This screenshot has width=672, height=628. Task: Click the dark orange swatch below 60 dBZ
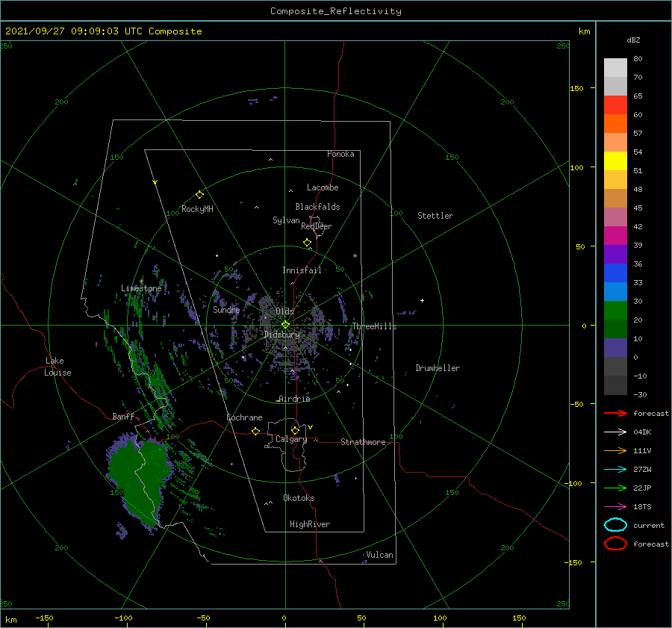coord(615,123)
